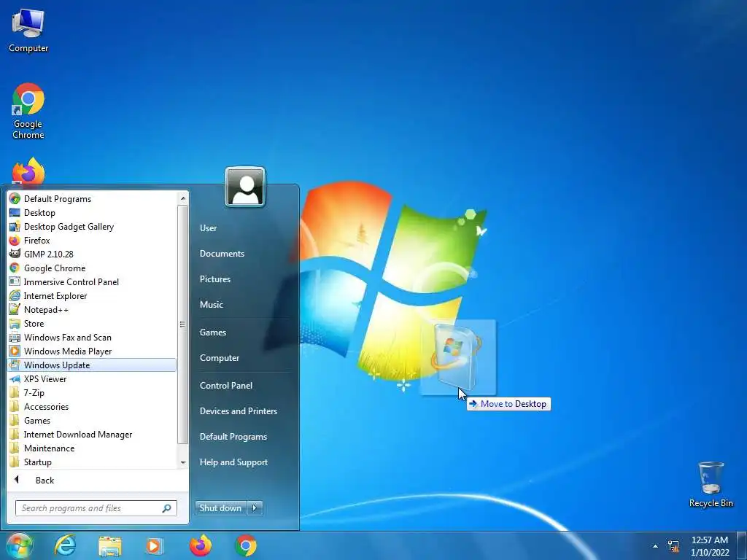The width and height of the screenshot is (747, 560).
Task: Open Windows Fax and Scan icon
Action: click(15, 337)
